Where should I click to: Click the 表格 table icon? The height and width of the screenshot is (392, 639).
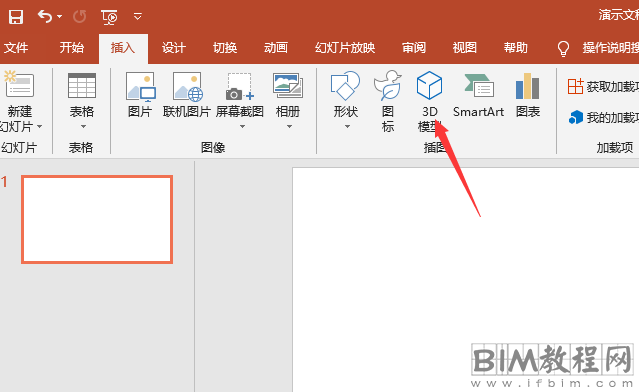pyautogui.click(x=82, y=85)
